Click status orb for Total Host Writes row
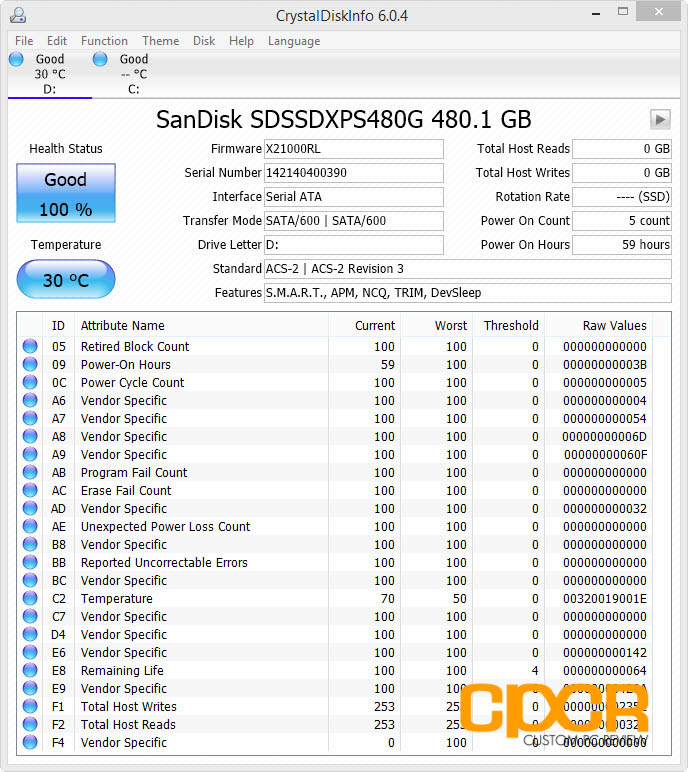 (x=30, y=706)
